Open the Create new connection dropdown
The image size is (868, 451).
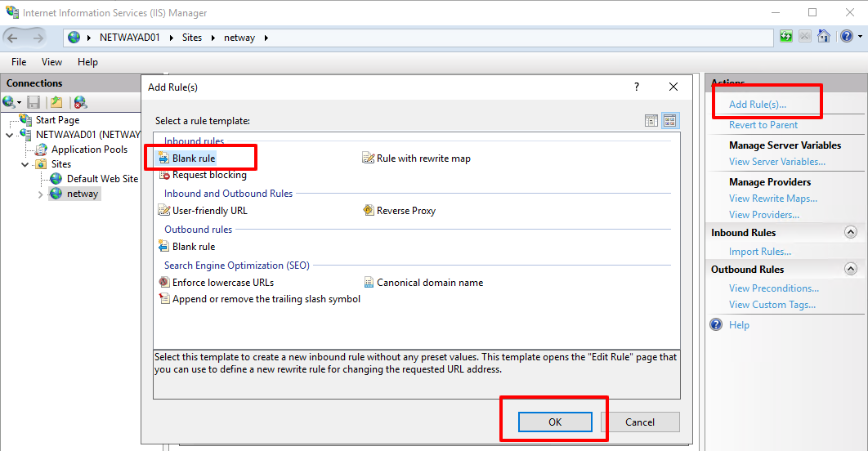[x=12, y=102]
